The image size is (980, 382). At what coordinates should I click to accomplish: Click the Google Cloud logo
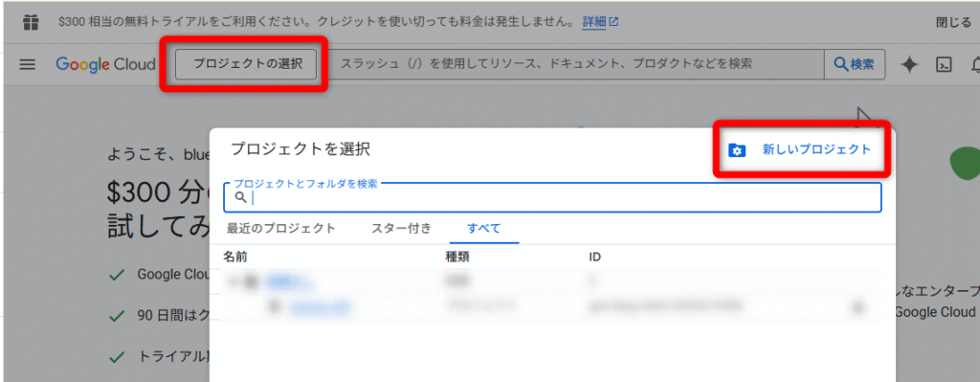click(x=105, y=64)
